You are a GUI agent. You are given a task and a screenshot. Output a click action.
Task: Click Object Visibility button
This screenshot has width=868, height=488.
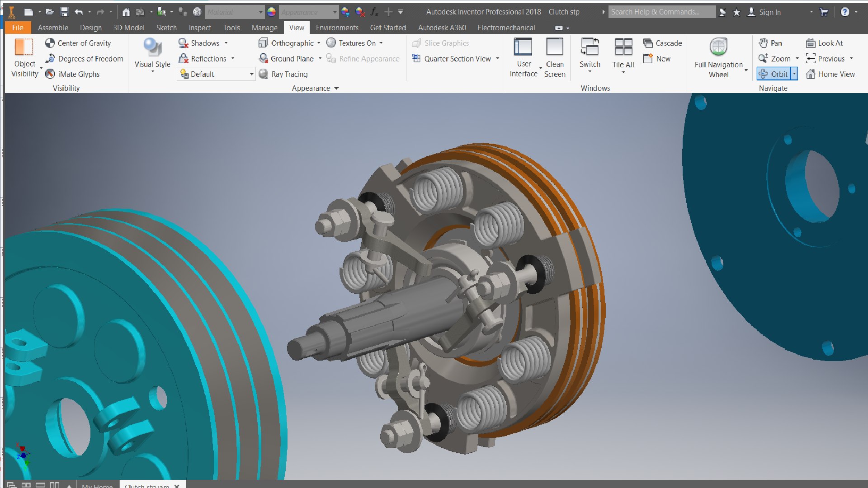(x=24, y=59)
